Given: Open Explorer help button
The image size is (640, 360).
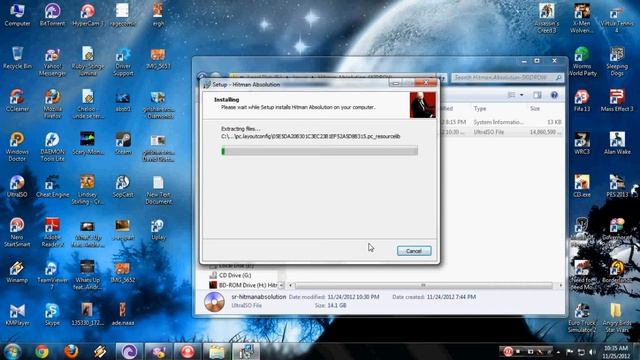Looking at the screenshot, I should coord(554,95).
